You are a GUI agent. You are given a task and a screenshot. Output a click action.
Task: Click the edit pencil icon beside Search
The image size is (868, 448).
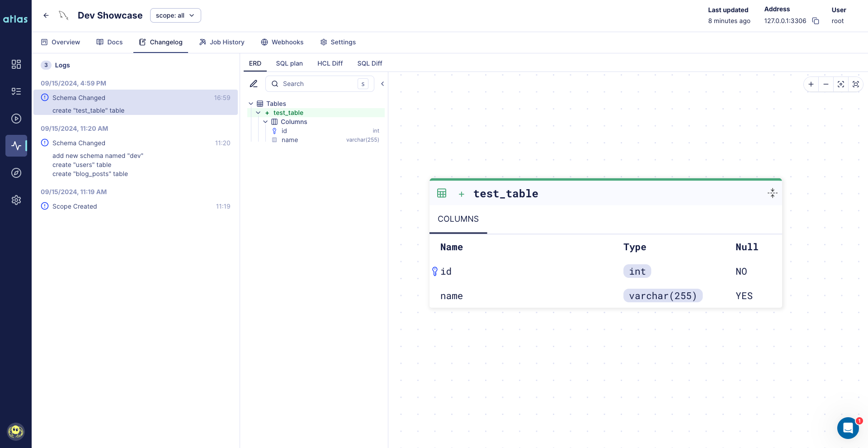(x=254, y=84)
